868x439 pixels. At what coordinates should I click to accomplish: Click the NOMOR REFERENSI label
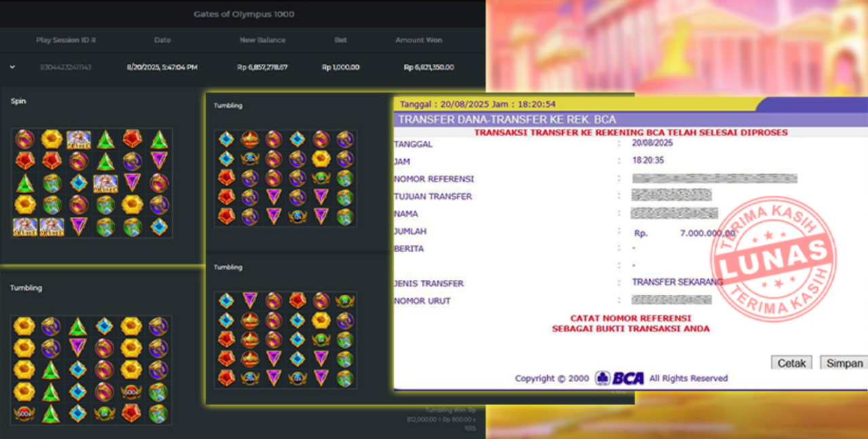(x=434, y=180)
